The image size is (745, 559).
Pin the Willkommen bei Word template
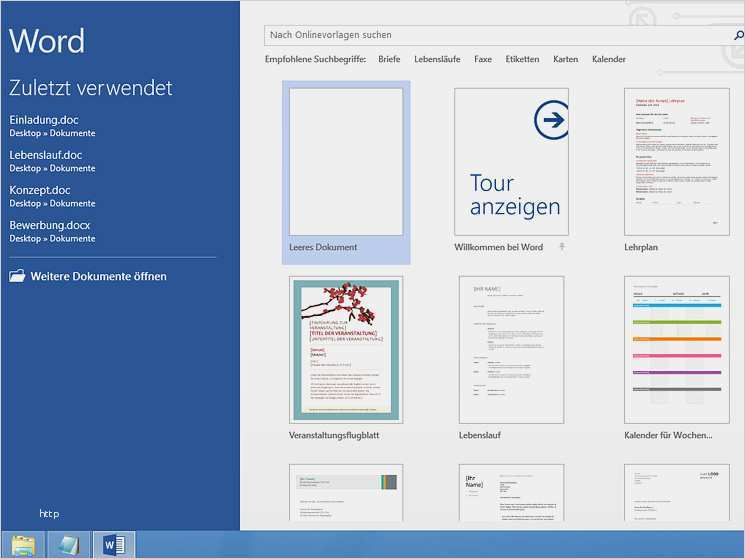[562, 247]
